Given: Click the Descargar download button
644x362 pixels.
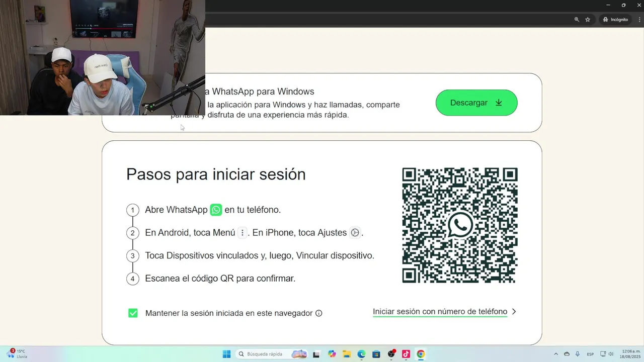Looking at the screenshot, I should (476, 103).
